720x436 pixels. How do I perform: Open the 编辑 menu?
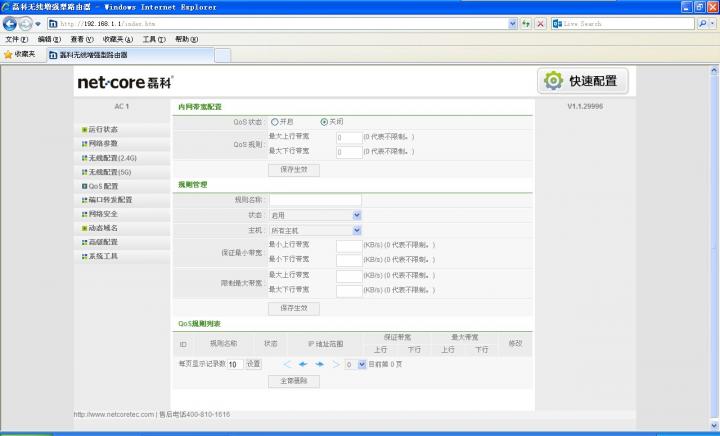point(49,39)
